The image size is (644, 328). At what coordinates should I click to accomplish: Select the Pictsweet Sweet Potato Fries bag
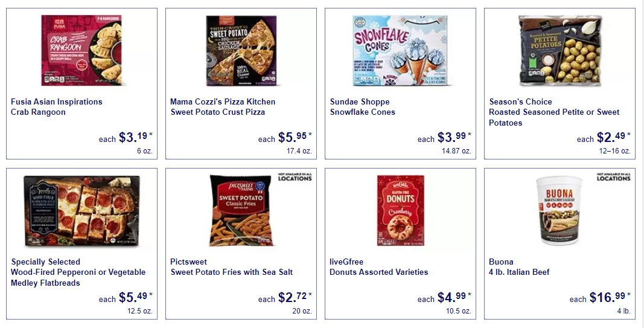tap(241, 210)
